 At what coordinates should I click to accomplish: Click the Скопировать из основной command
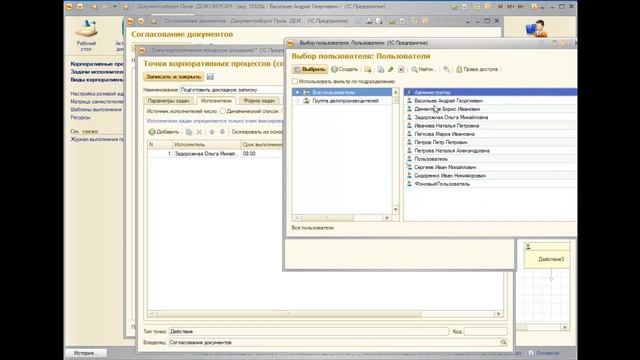257,132
